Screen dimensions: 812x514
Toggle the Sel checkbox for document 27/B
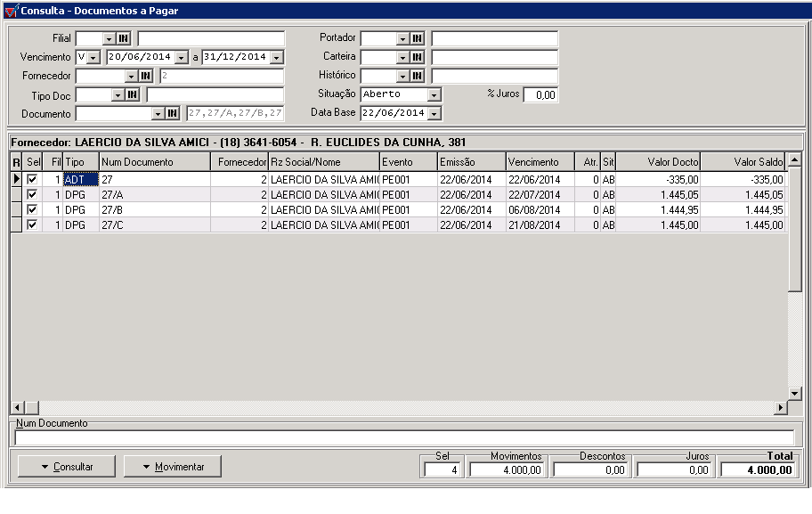pos(33,209)
